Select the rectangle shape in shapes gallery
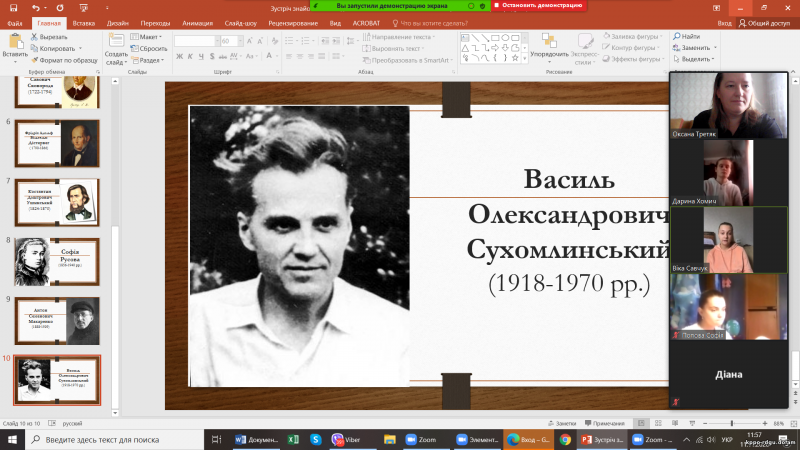This screenshot has height=450, width=800. click(x=495, y=38)
